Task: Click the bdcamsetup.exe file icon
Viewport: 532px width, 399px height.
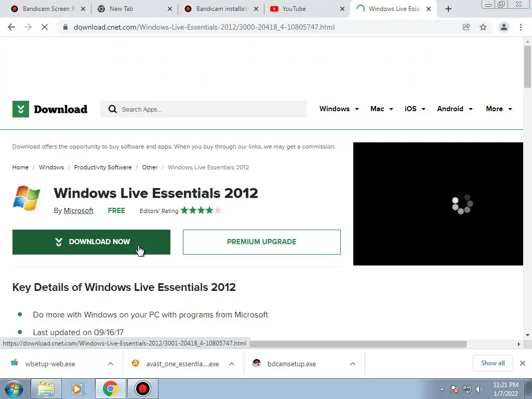Action: [257, 363]
